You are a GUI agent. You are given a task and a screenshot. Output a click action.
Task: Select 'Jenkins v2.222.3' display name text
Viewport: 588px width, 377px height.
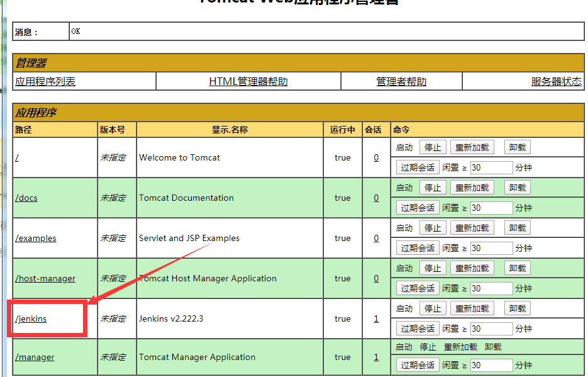[171, 318]
